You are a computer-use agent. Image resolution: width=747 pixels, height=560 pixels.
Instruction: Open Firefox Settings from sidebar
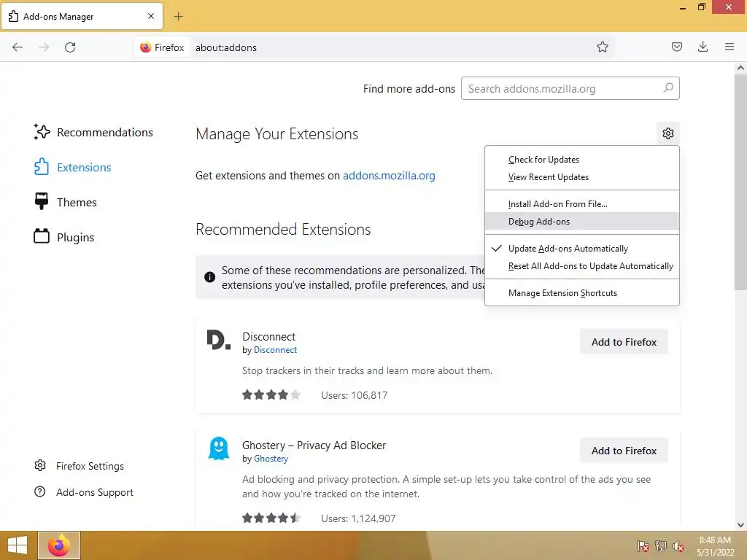(x=79, y=466)
